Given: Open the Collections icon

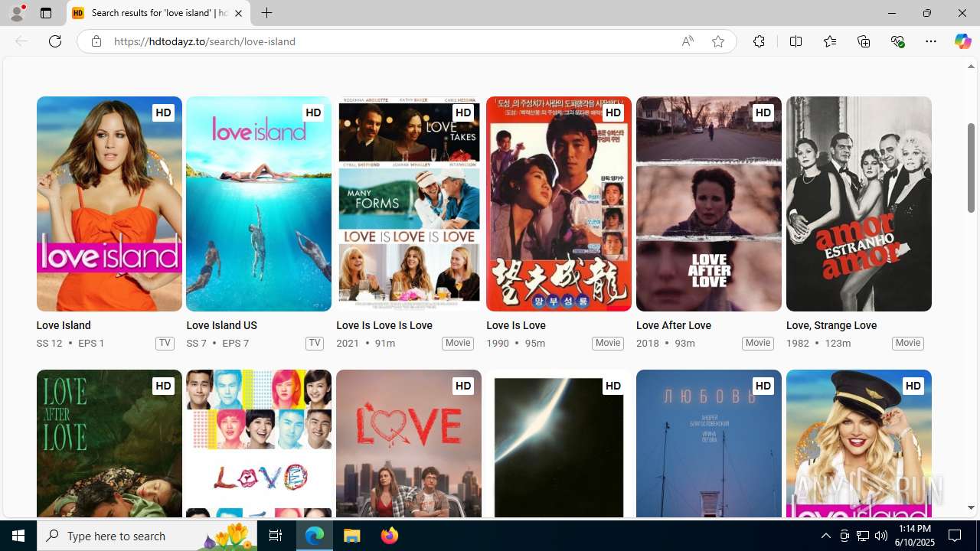Looking at the screenshot, I should (864, 41).
